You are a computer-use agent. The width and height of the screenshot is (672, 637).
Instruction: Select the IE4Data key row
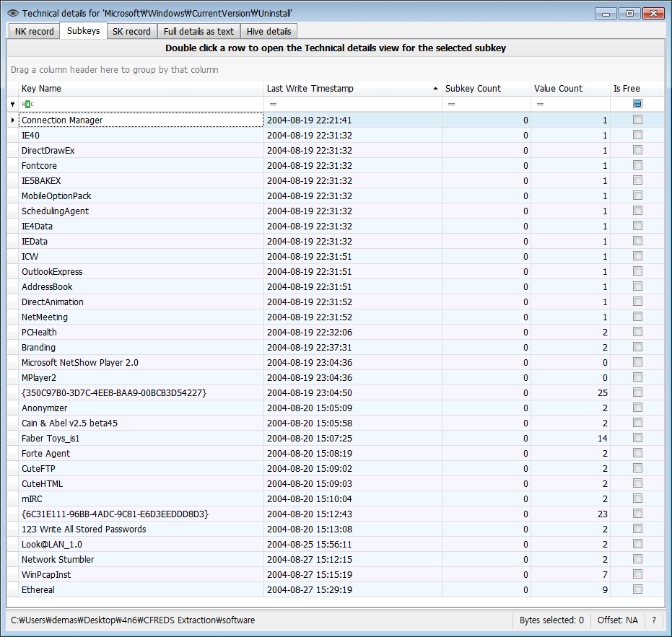pos(336,227)
